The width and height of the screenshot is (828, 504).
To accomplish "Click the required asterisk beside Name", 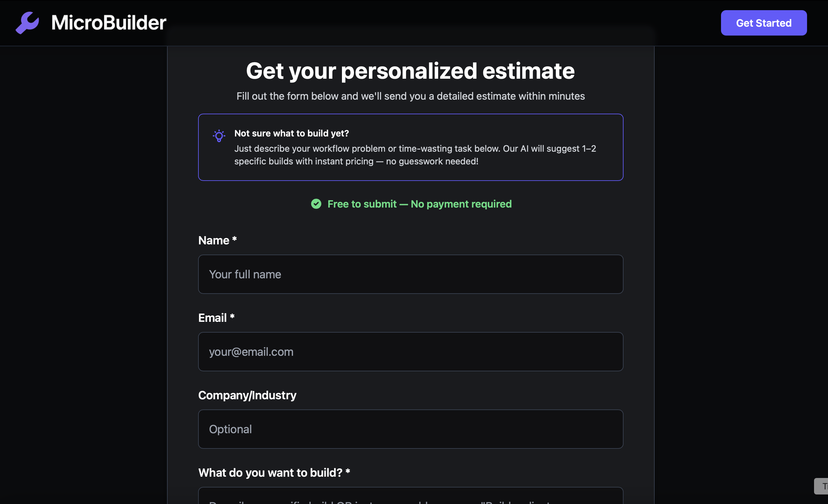I will 235,239.
